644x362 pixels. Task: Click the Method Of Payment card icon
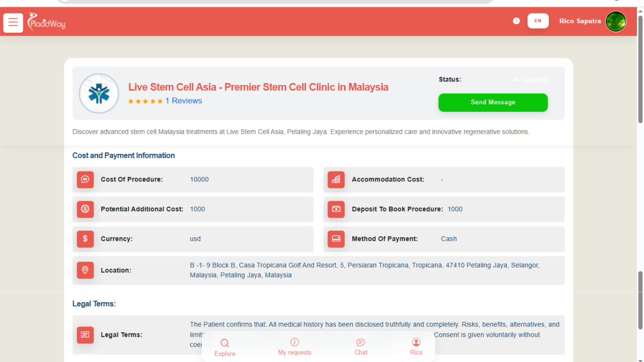(336, 239)
